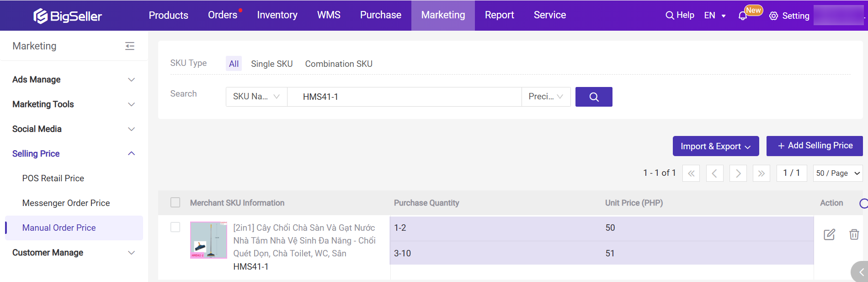Viewport: 868px width, 282px height.
Task: Open the SKU Name search field dropdown
Action: coord(256,97)
